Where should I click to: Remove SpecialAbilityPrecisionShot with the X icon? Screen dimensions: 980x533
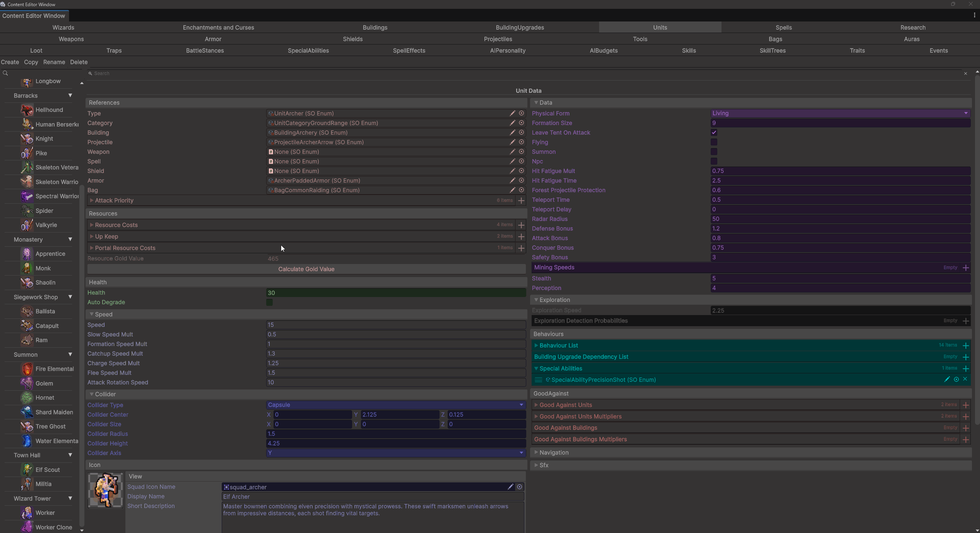(965, 379)
